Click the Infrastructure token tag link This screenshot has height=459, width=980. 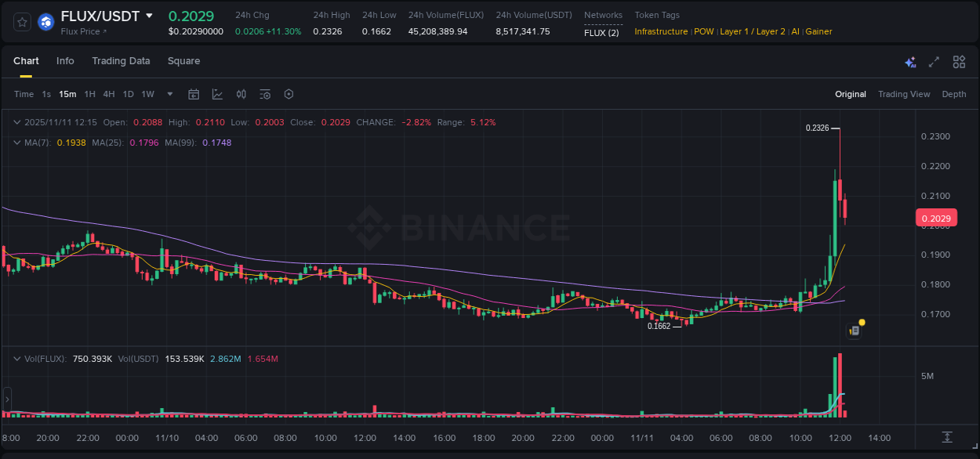tap(661, 31)
